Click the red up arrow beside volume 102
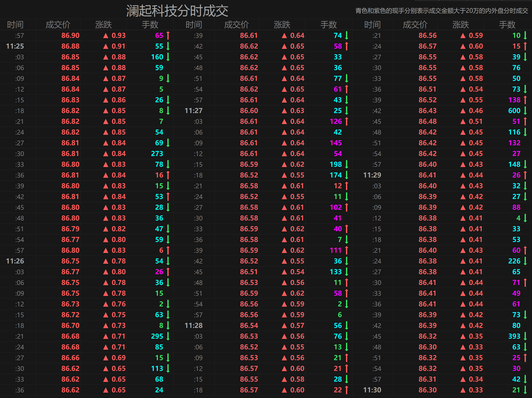 tap(346, 207)
